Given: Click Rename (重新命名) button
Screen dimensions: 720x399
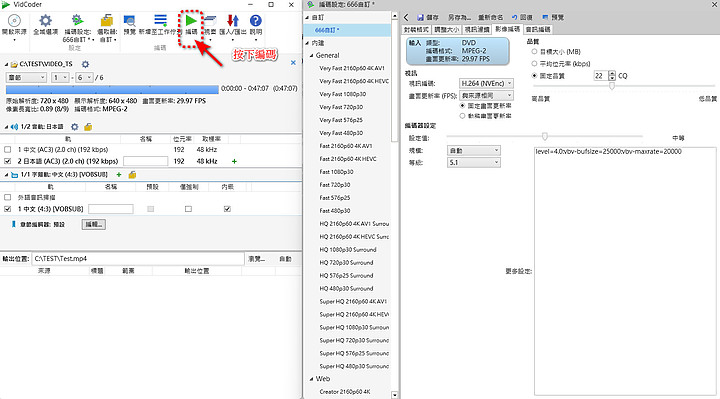Looking at the screenshot, I should 490,17.
